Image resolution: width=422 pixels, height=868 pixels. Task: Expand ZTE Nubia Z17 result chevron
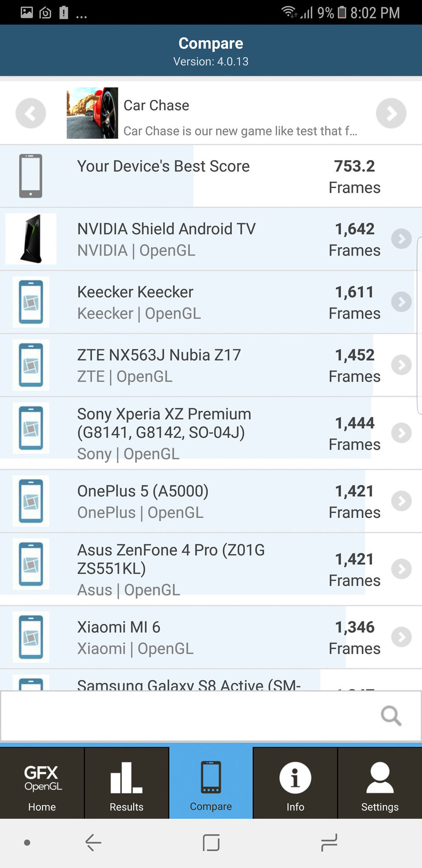click(x=401, y=365)
